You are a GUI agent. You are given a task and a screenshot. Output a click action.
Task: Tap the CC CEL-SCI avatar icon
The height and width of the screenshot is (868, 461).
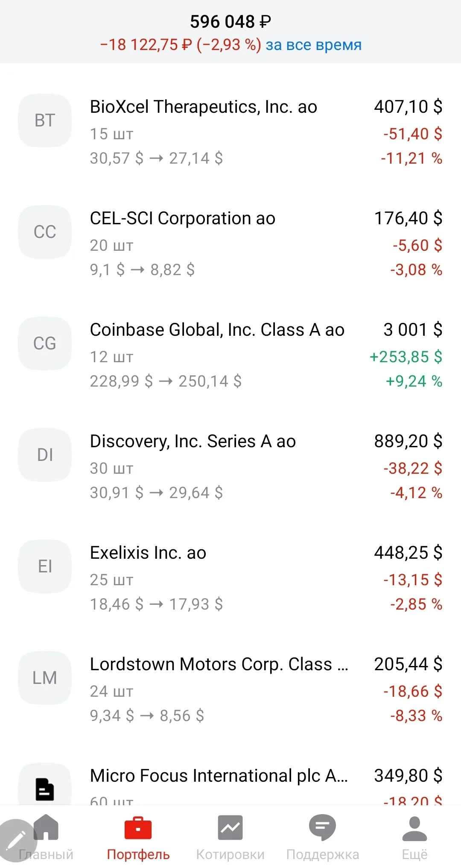click(45, 232)
